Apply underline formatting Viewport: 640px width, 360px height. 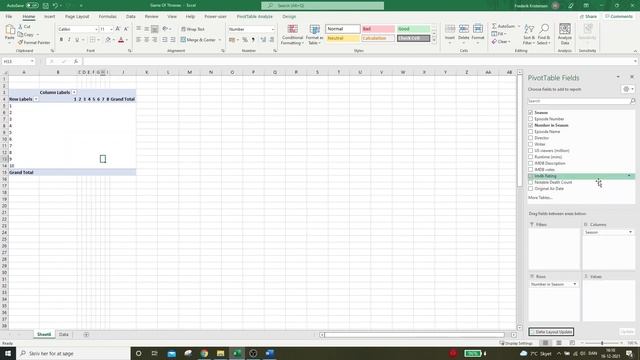[x=76, y=40]
